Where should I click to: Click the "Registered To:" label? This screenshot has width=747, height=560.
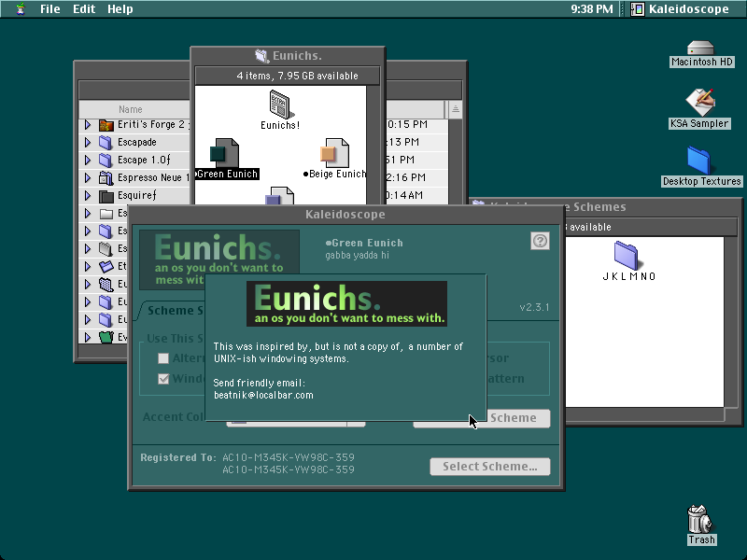[178, 457]
